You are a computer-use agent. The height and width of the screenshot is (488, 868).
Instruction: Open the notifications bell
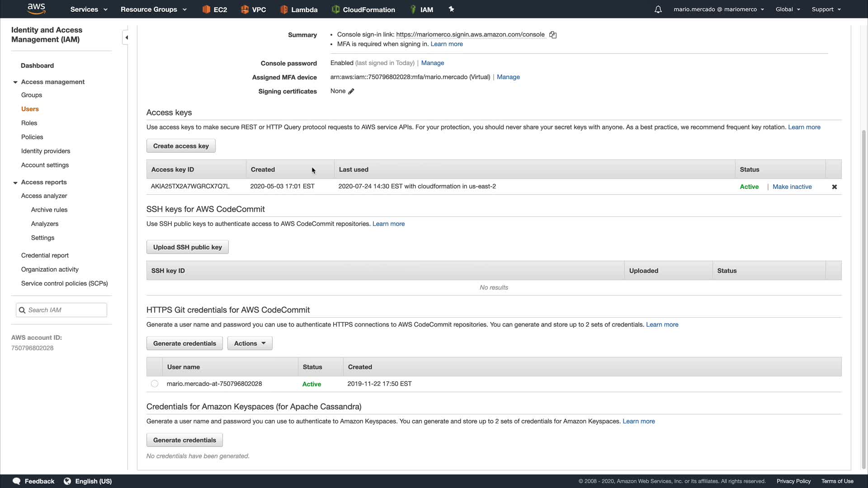point(658,9)
